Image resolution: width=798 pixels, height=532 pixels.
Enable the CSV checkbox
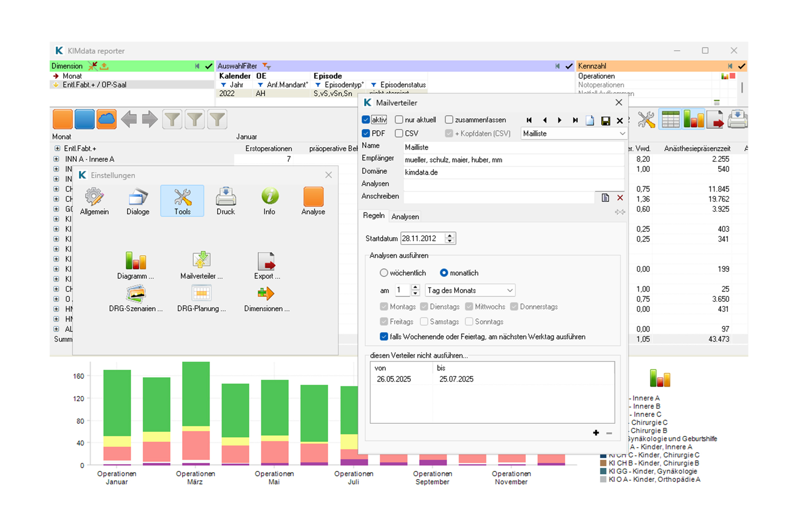click(399, 133)
